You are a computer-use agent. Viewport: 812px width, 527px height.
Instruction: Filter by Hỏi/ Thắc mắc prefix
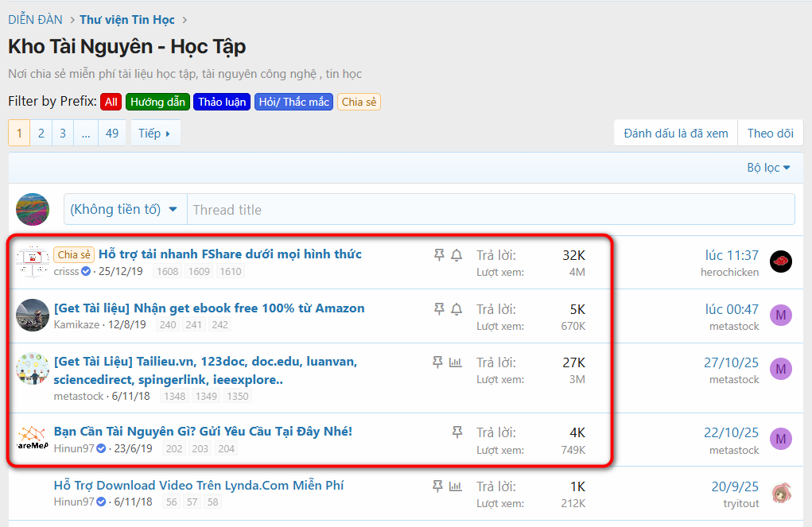[293, 102]
